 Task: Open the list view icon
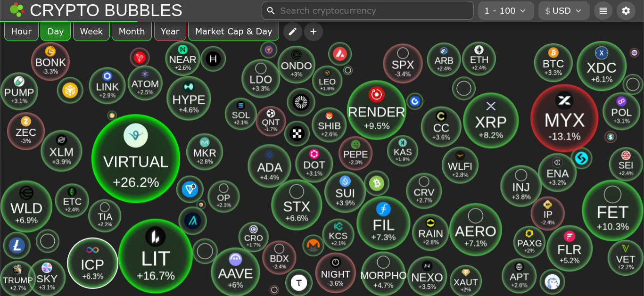click(x=603, y=11)
